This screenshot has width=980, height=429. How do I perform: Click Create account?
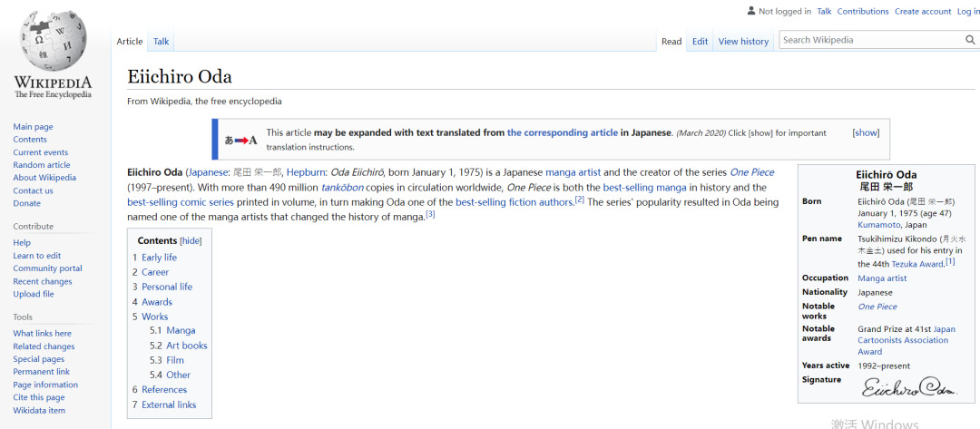(x=923, y=11)
